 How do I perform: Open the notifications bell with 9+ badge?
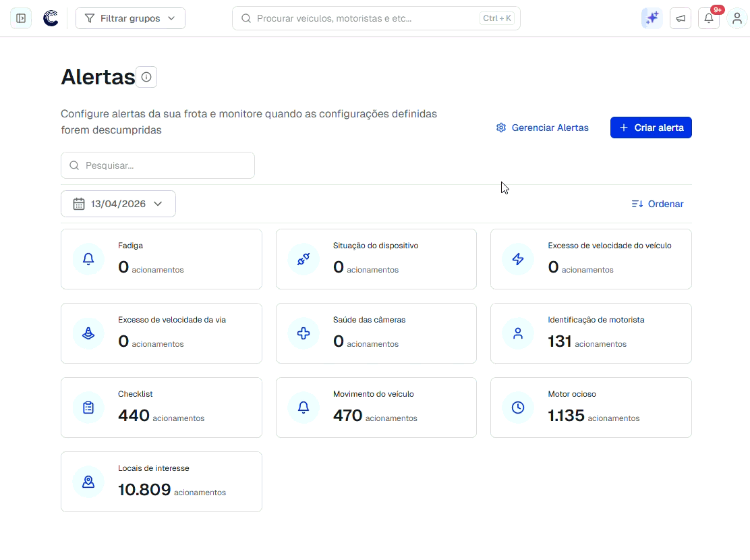tap(708, 18)
